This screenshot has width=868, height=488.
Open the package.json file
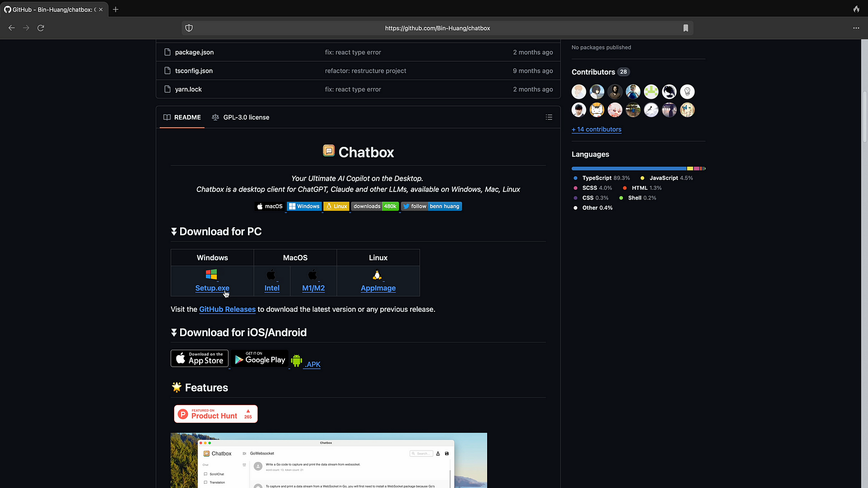194,52
